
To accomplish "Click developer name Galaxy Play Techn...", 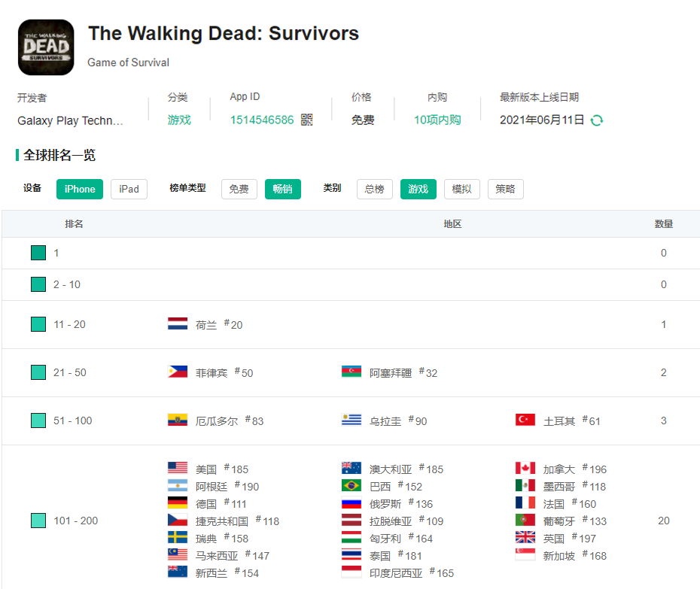I will pyautogui.click(x=70, y=120).
